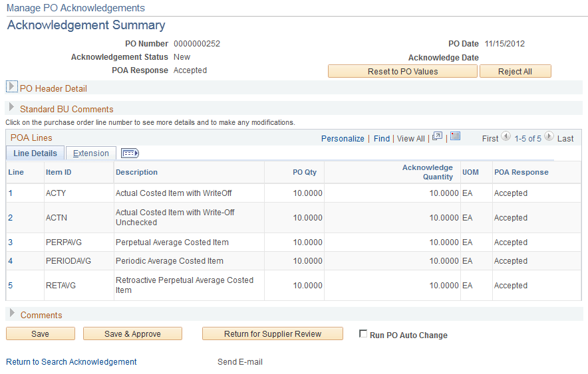Viewport: 588px width, 374px height.
Task: Click the Reject All button
Action: point(515,72)
